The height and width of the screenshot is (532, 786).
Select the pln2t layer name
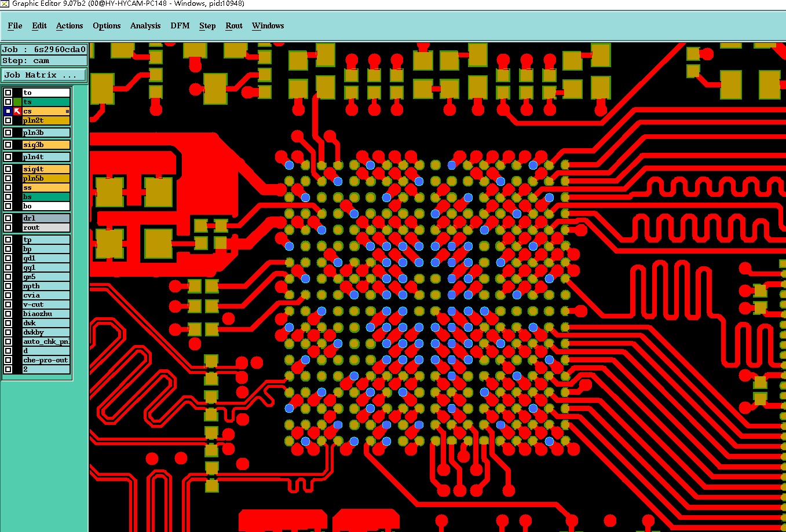46,120
